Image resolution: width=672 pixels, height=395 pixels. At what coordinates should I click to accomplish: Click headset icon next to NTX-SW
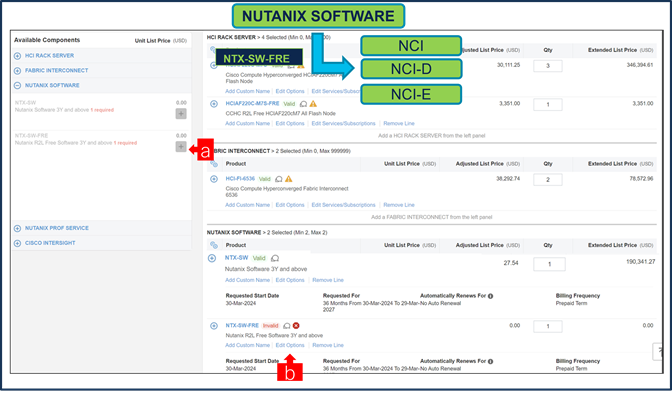(275, 258)
